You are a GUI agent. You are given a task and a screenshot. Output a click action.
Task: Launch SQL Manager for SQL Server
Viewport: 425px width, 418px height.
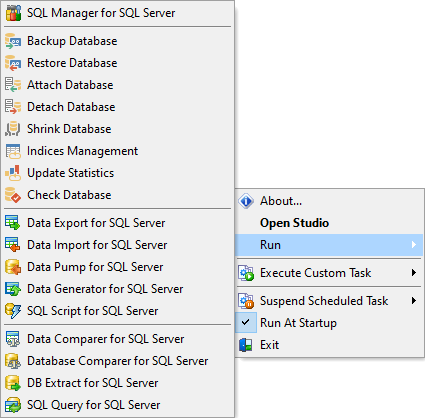click(117, 13)
